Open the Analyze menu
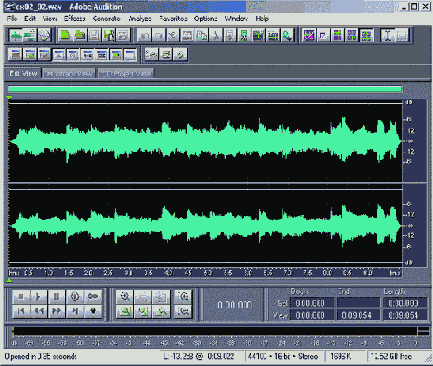 point(140,19)
